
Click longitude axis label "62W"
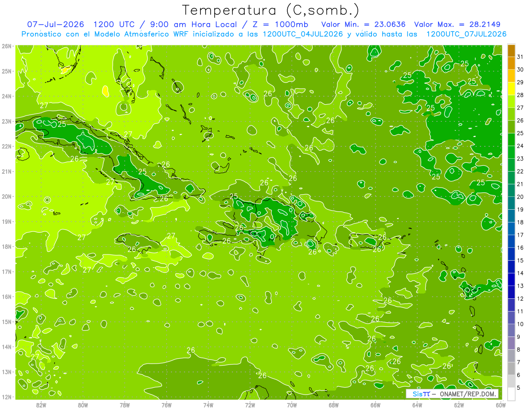coord(459,405)
